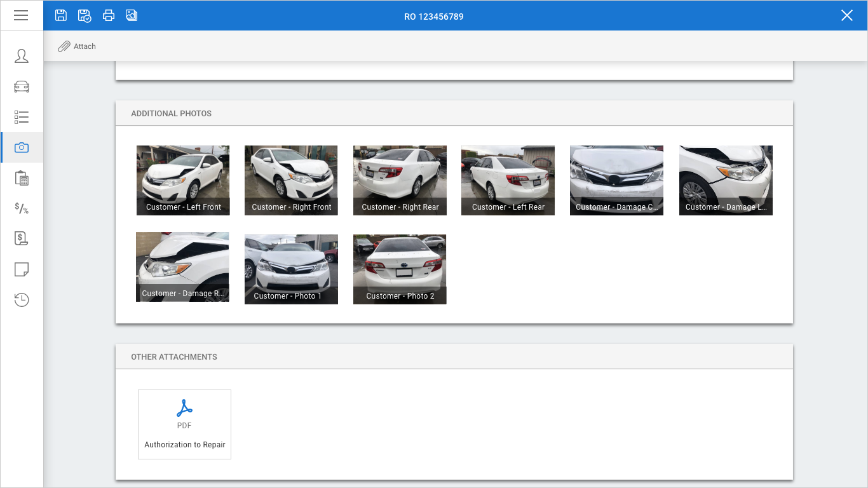The width and height of the screenshot is (868, 488).
Task: Close the RO 123456789 window
Action: click(x=847, y=15)
